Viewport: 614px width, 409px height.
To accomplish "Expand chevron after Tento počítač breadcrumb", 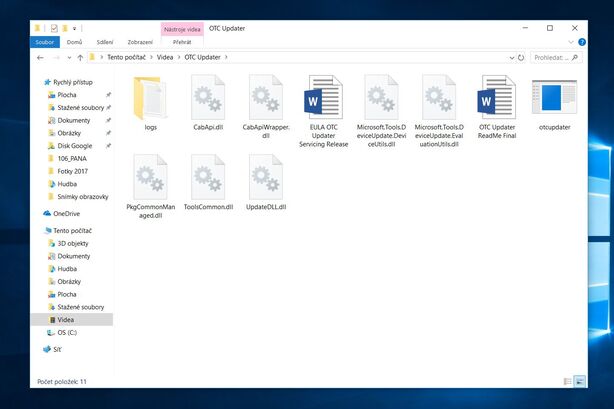I will 152,57.
